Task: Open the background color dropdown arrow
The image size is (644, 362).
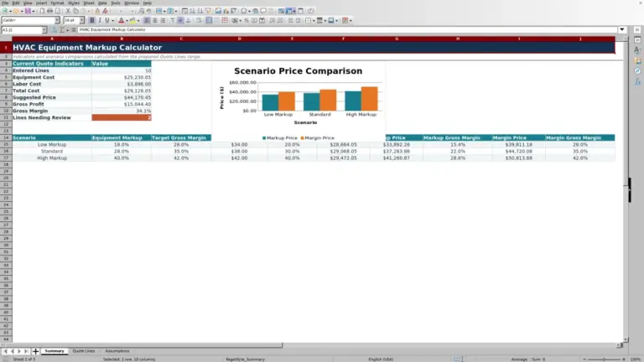Action: point(138,20)
